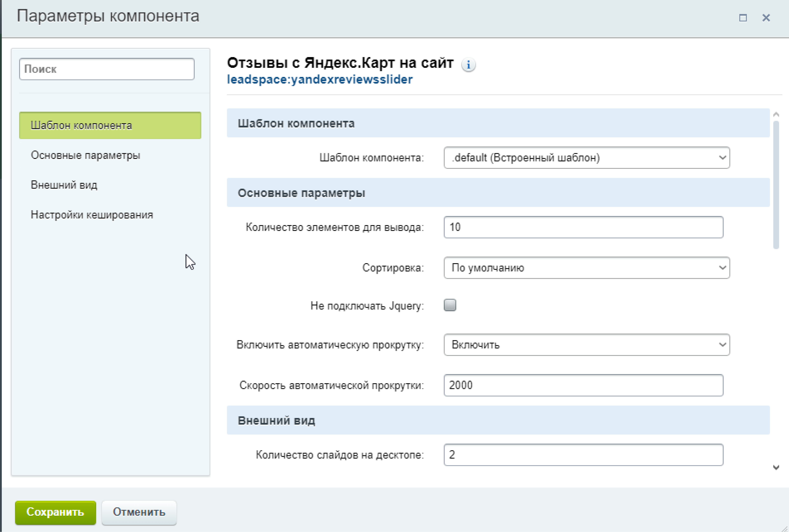
Task: Maximize the component parameters dialog
Action: 743,18
